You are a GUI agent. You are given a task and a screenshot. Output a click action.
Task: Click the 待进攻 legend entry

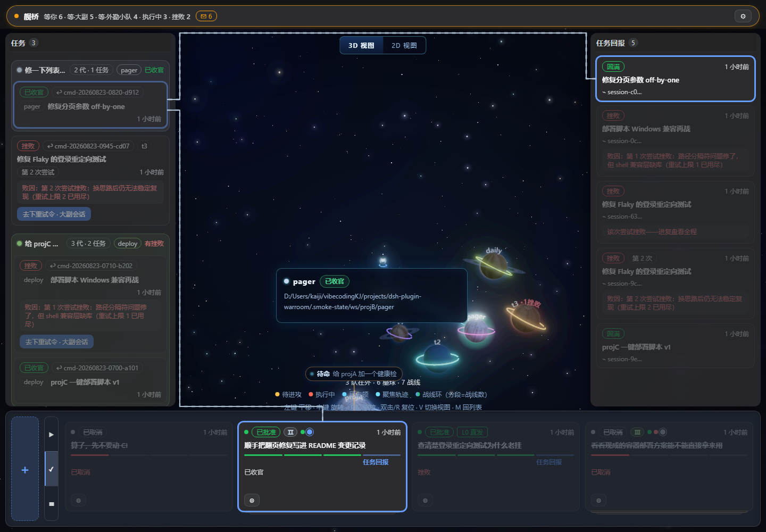tap(288, 394)
